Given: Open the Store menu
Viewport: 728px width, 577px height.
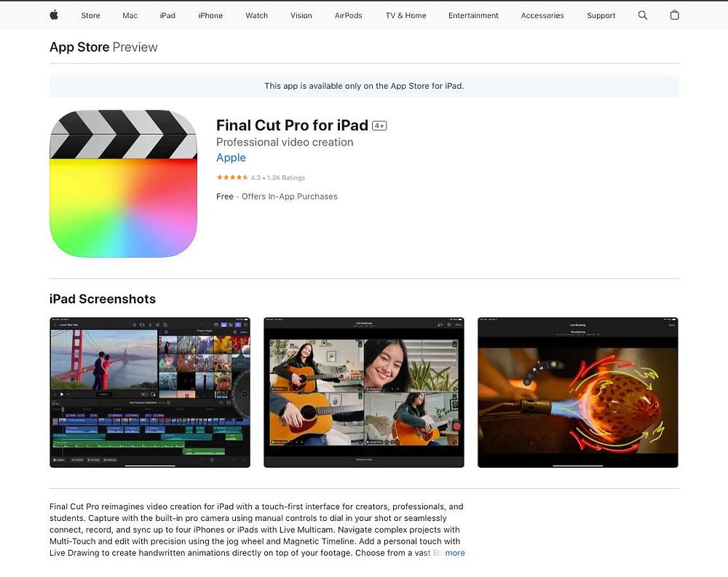Looking at the screenshot, I should pyautogui.click(x=90, y=15).
